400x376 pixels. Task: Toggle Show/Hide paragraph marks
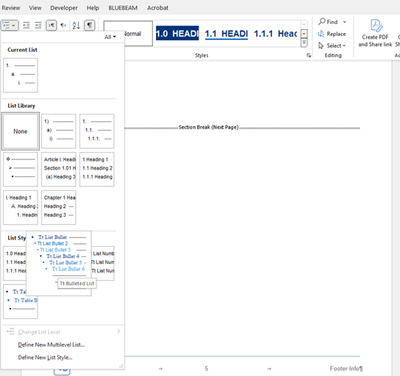click(x=90, y=25)
